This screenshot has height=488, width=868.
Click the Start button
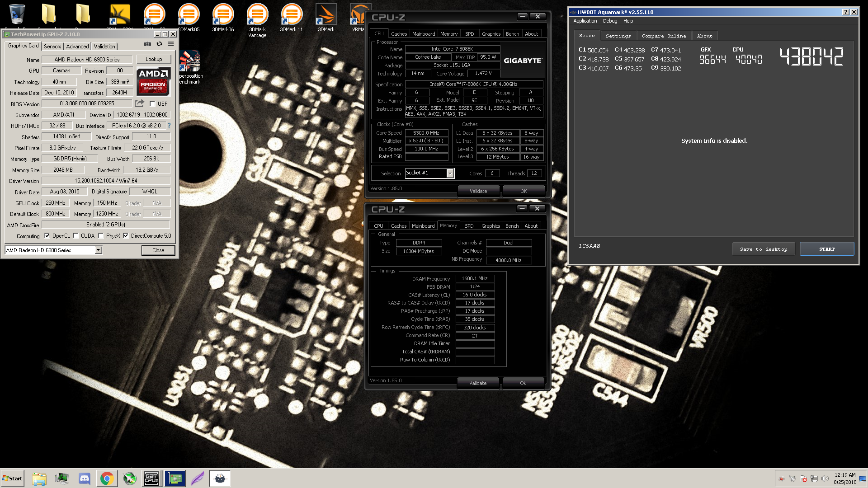click(13, 479)
